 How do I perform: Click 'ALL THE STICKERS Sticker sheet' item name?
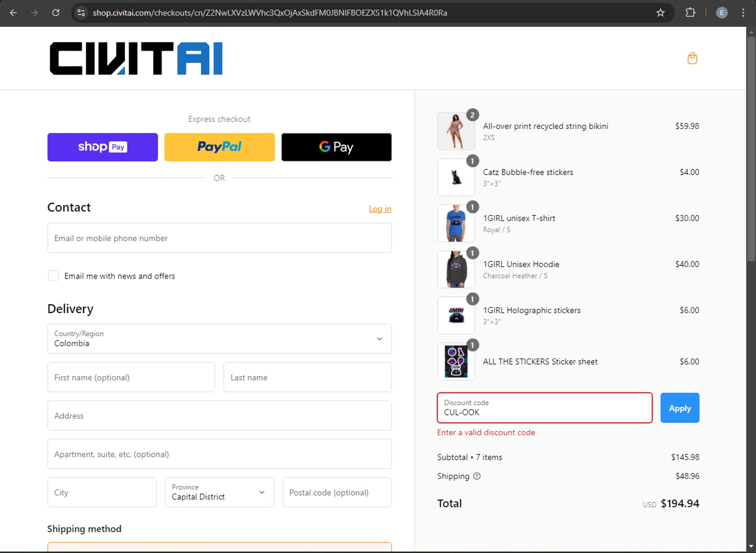pos(540,362)
